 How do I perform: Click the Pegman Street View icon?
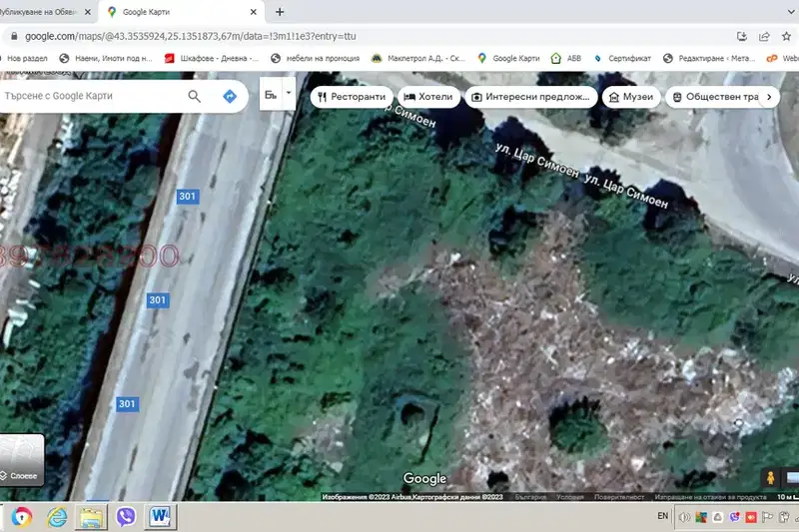click(770, 477)
